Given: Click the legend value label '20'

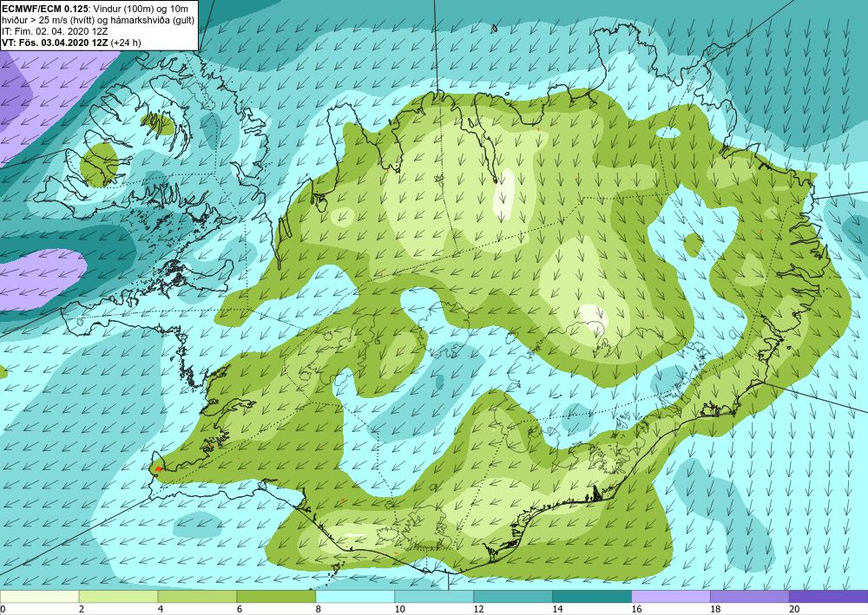Looking at the screenshot, I should coord(794,609).
